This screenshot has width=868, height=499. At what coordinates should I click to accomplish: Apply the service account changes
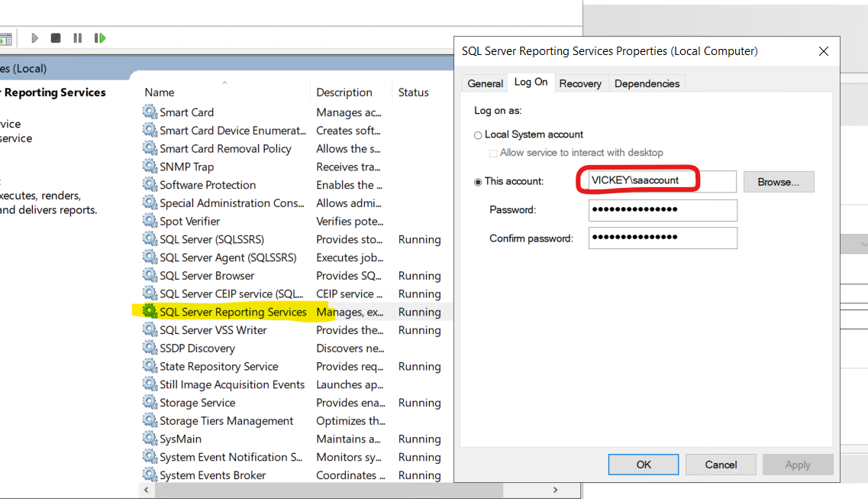[x=798, y=464]
